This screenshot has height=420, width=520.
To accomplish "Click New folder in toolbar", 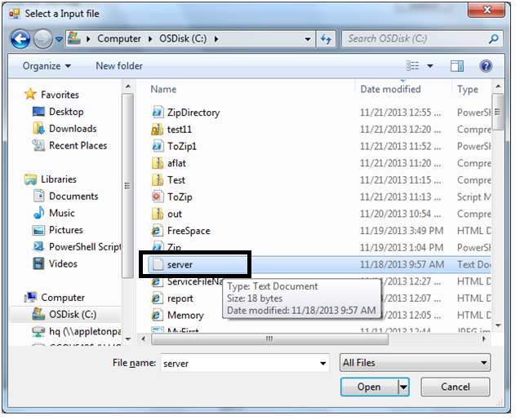I will 119,66.
